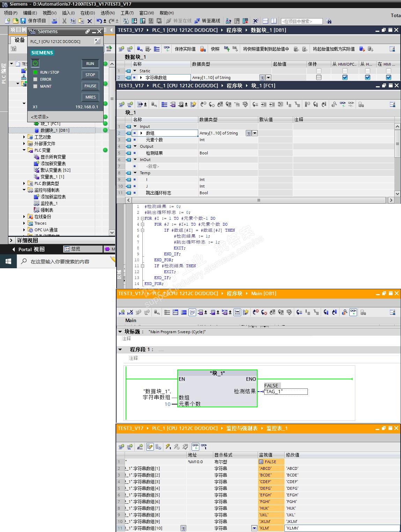Image resolution: width=401 pixels, height=532 pixels.
Task: Toggle 保持 checkbox for 字符串数组 row
Action: [319, 78]
